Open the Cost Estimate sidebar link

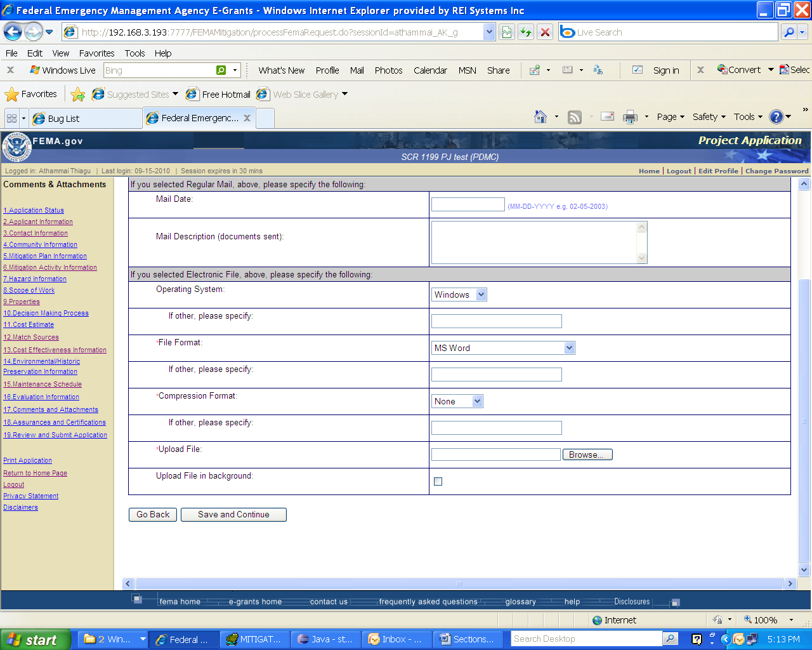29,324
